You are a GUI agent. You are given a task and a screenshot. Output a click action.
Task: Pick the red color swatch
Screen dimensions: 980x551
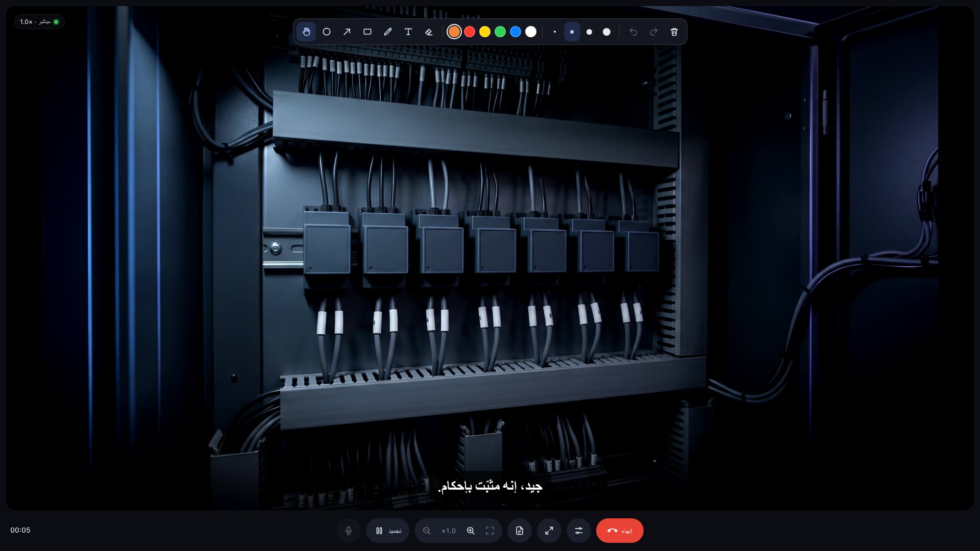(x=470, y=32)
